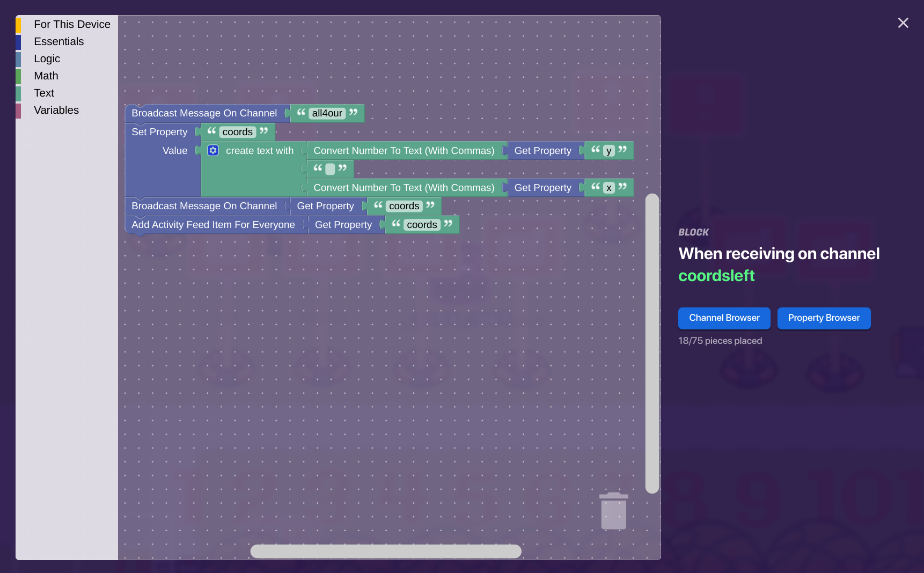Close the block editor overlay
The height and width of the screenshot is (573, 924).
click(x=903, y=23)
